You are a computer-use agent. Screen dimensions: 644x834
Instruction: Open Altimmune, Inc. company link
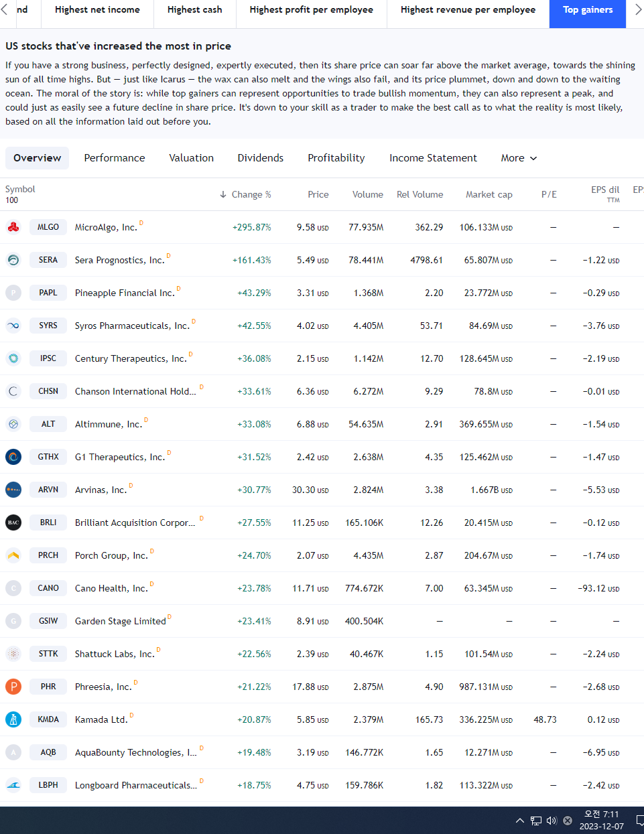[x=109, y=425]
